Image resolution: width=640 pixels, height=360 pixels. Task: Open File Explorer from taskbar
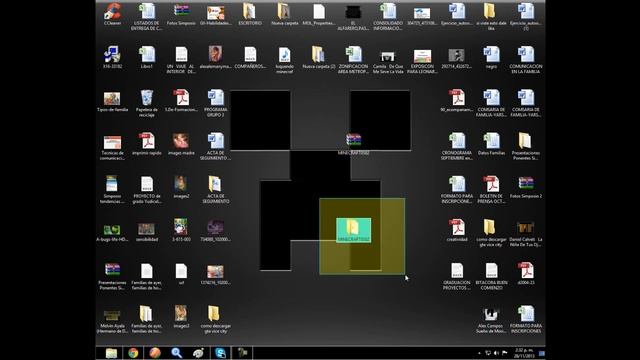(x=111, y=353)
